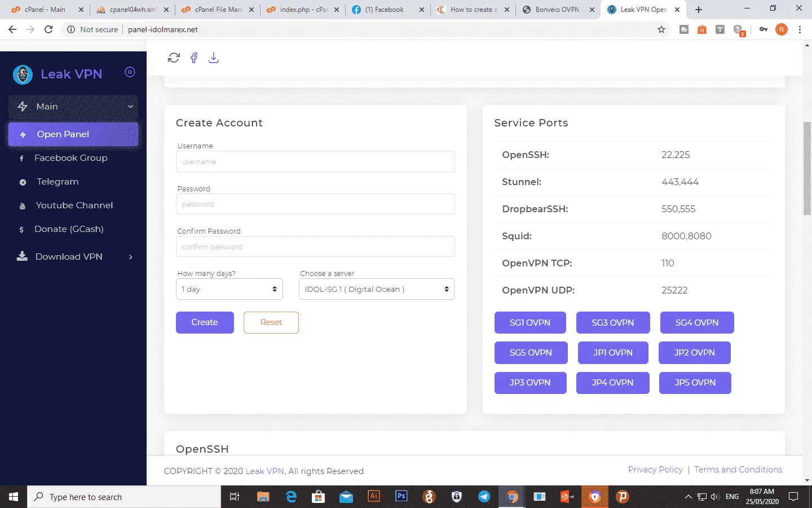Open the Chrome three-dot menu

(x=800, y=29)
